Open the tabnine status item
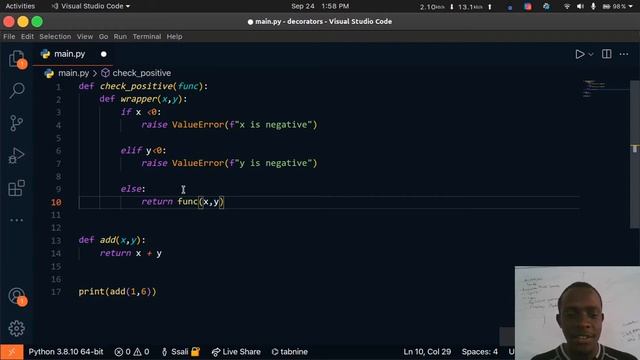This screenshot has width=640, height=360. [x=289, y=352]
